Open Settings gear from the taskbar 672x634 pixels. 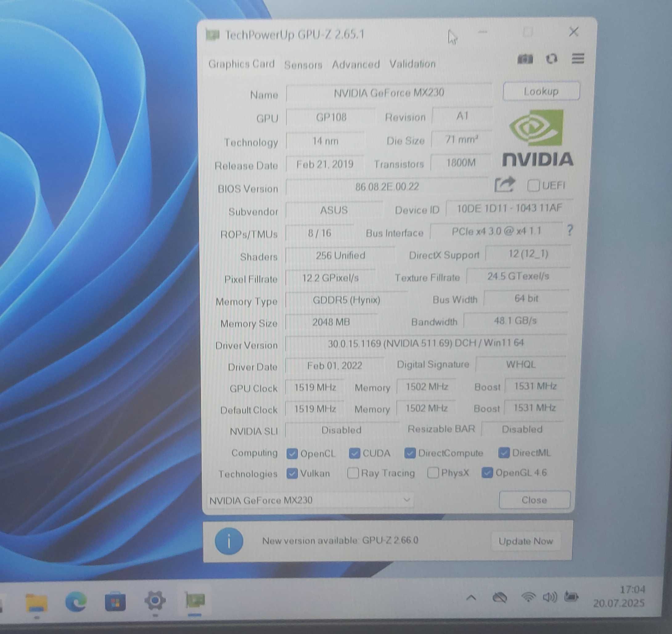(x=155, y=600)
